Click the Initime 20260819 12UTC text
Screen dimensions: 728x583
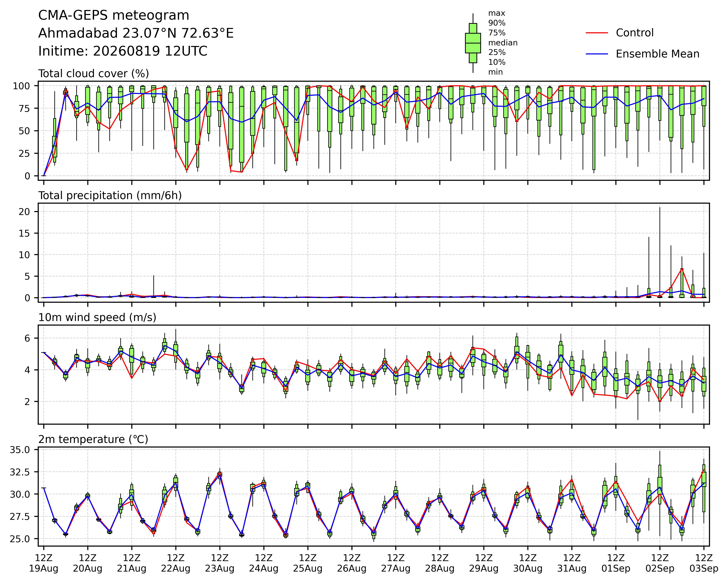point(123,51)
